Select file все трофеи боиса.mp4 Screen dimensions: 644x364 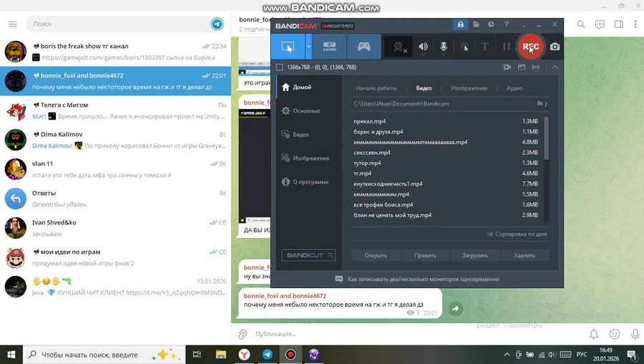(x=446, y=205)
